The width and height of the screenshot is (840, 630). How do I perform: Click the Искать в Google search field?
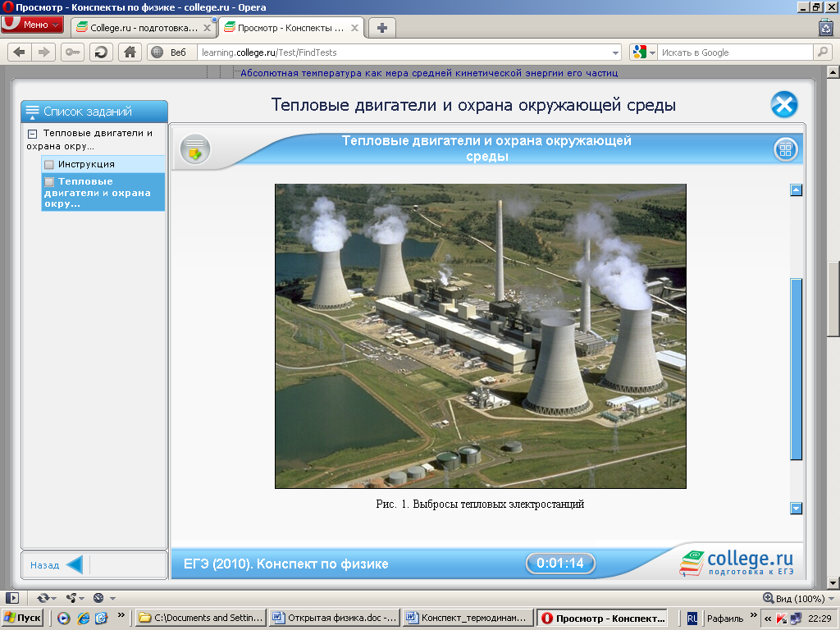[x=735, y=52]
